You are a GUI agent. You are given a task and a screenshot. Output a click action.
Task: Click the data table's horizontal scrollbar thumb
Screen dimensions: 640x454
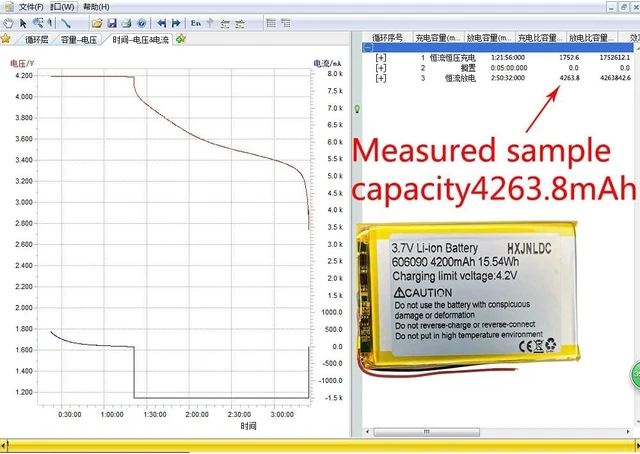coord(427,432)
